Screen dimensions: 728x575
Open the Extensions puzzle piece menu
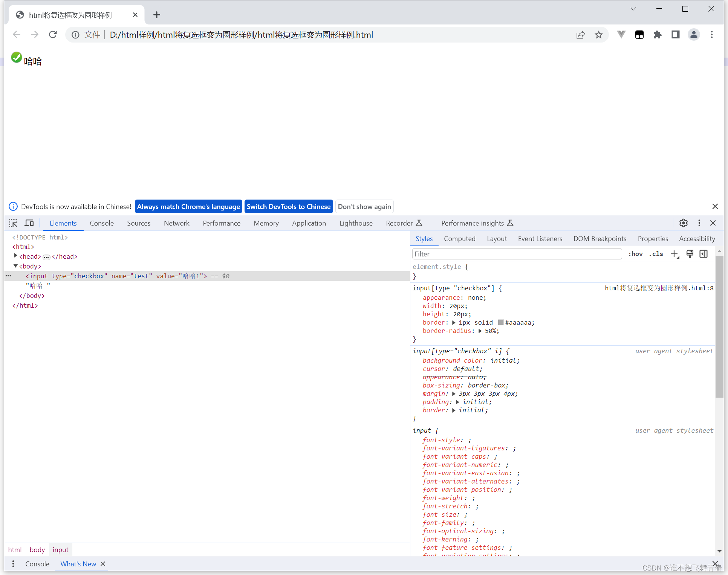(x=658, y=35)
